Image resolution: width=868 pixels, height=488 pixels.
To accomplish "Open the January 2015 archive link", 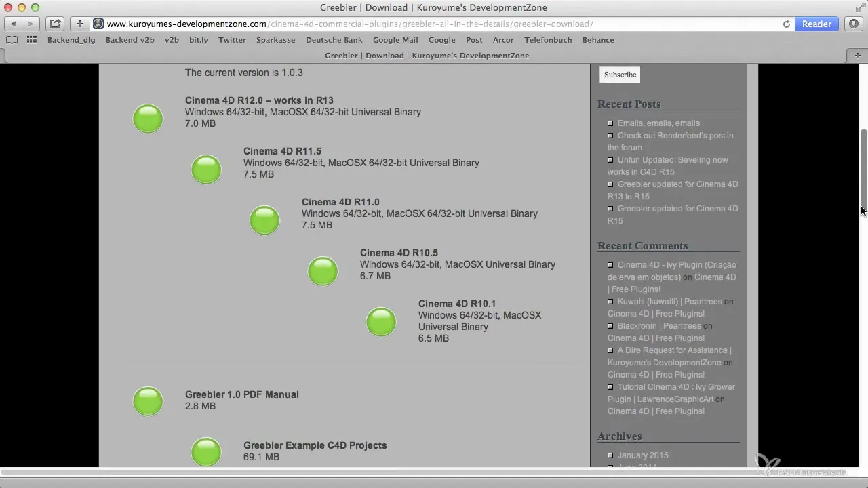I will [642, 455].
